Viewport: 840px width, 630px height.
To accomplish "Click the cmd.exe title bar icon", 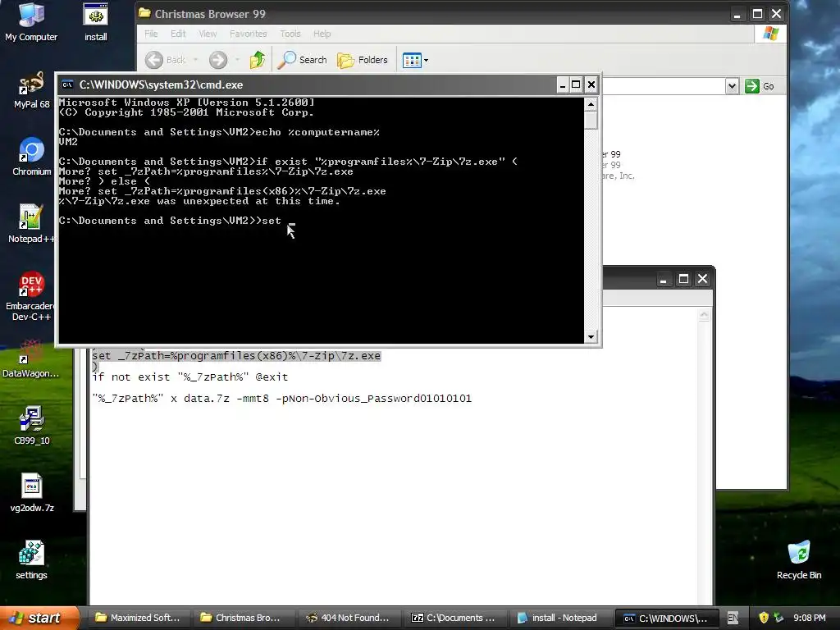I will tap(67, 84).
